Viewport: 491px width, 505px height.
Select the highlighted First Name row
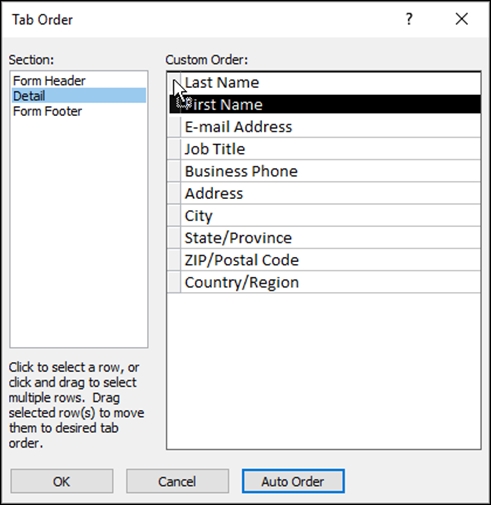325,104
